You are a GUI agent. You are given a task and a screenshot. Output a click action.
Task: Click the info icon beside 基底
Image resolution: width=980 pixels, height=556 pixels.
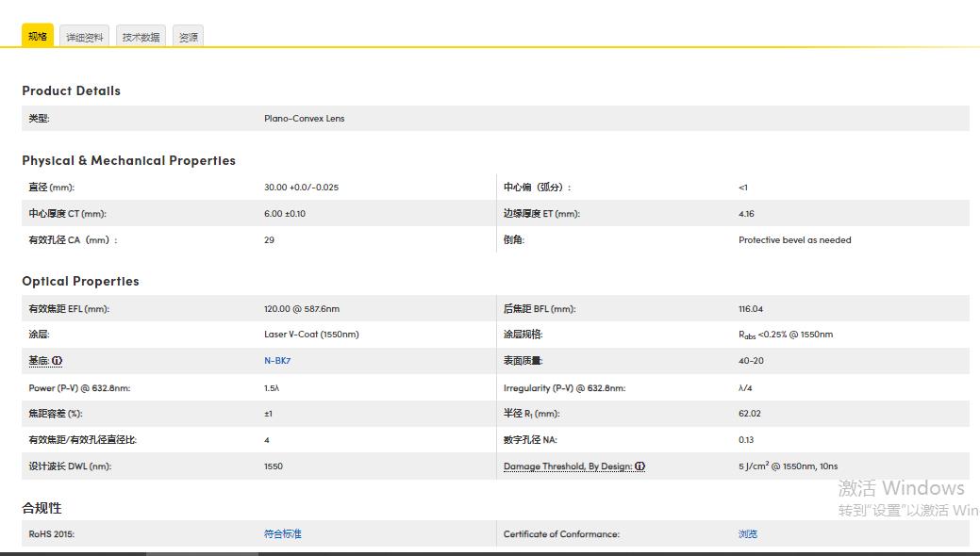(58, 361)
